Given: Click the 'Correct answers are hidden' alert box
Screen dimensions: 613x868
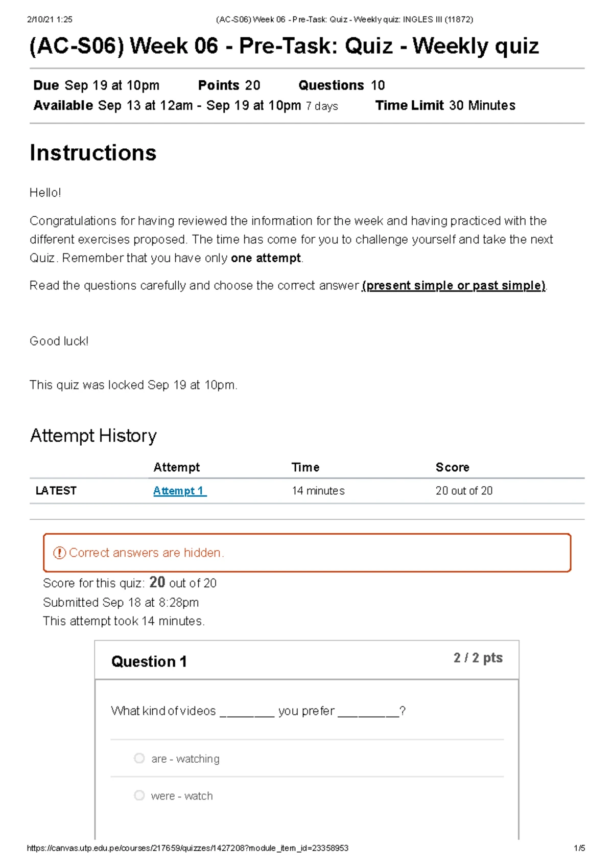Looking at the screenshot, I should (x=307, y=553).
